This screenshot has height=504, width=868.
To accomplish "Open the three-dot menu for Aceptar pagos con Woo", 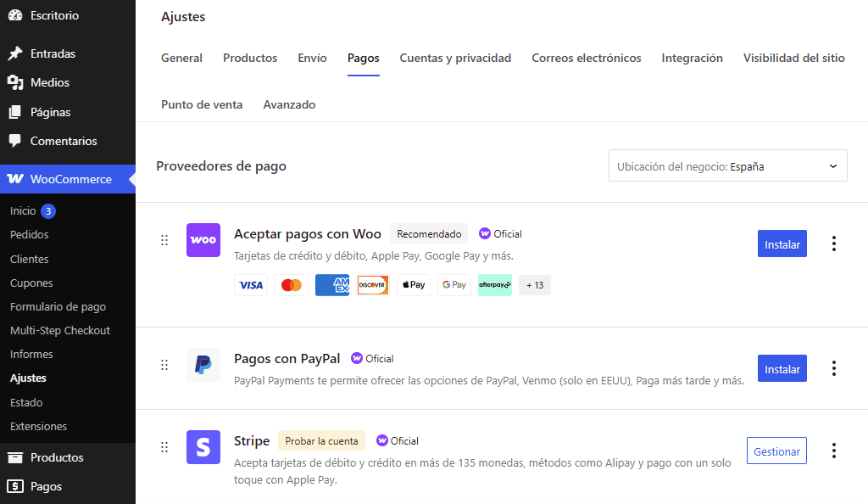I will [x=834, y=244].
